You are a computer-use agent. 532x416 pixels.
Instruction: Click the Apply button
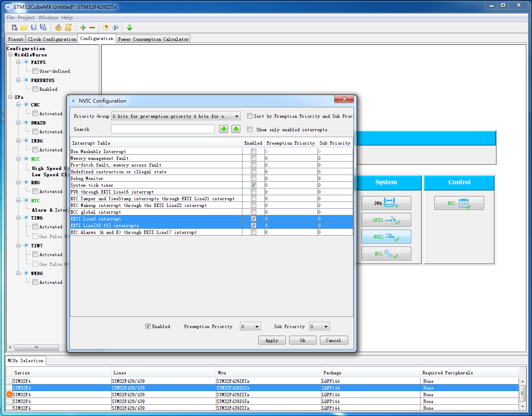[272, 340]
